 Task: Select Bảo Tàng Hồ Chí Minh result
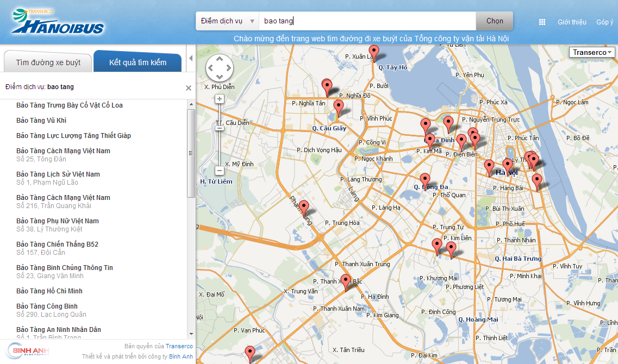[x=49, y=291]
